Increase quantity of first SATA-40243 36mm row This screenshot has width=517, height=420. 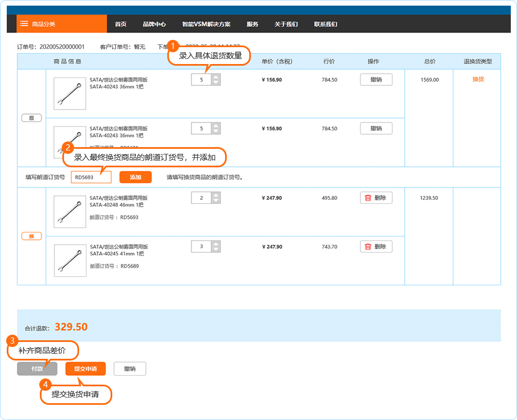click(x=216, y=77)
